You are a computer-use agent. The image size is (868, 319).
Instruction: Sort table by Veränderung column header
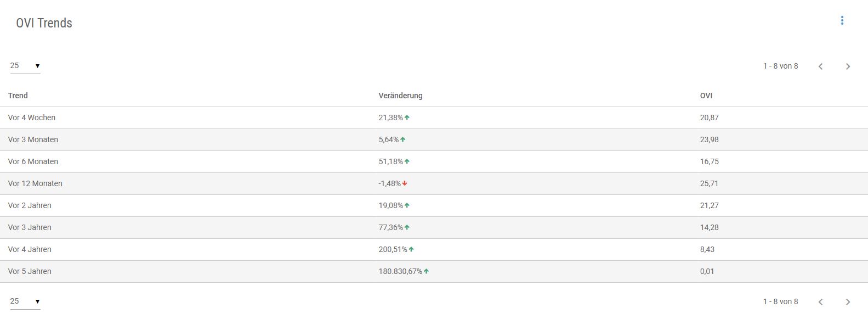[400, 96]
